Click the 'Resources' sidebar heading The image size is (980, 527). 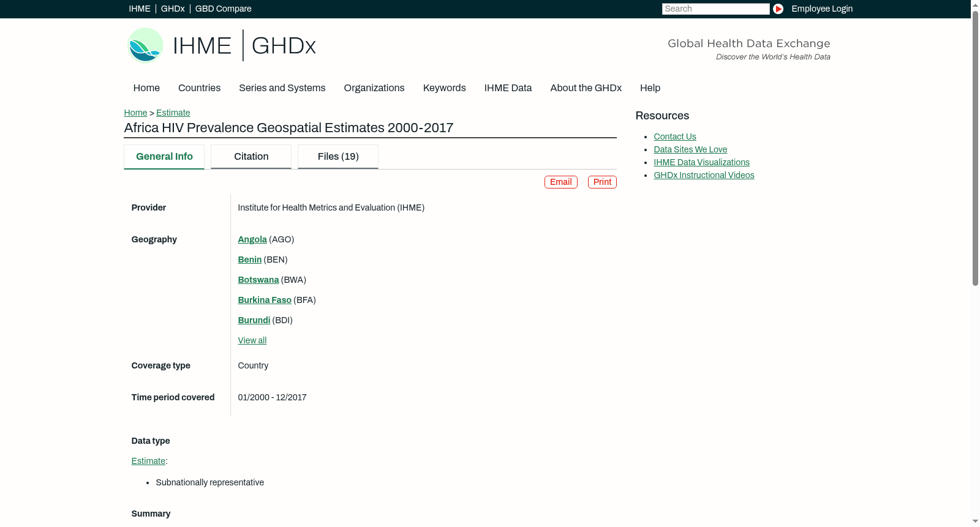coord(663,116)
